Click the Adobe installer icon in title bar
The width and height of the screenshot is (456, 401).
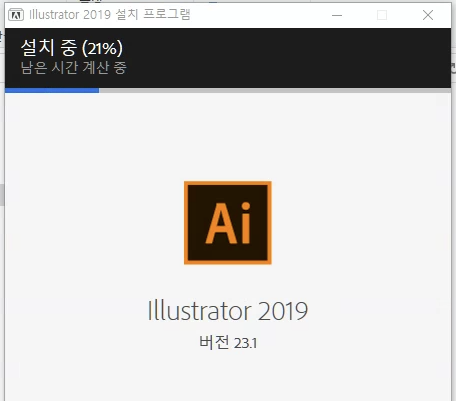16,15
